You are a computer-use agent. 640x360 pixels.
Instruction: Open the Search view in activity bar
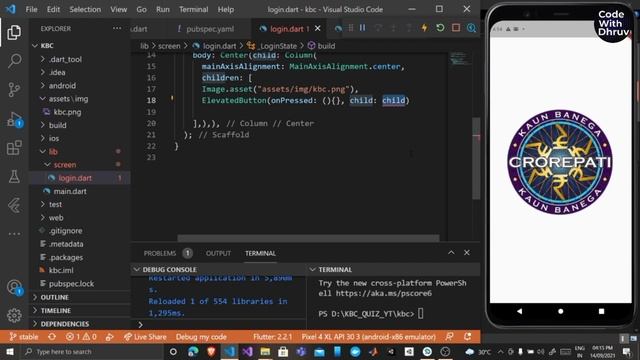[14, 61]
